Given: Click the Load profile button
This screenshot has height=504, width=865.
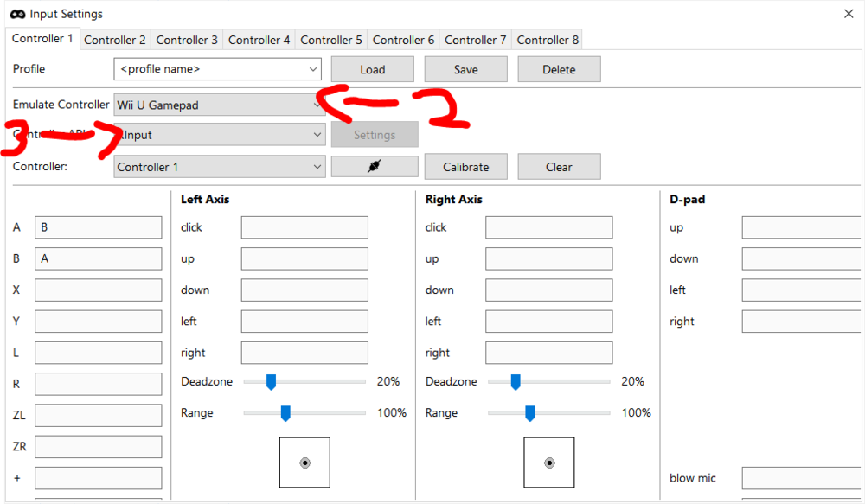Looking at the screenshot, I should pos(372,69).
